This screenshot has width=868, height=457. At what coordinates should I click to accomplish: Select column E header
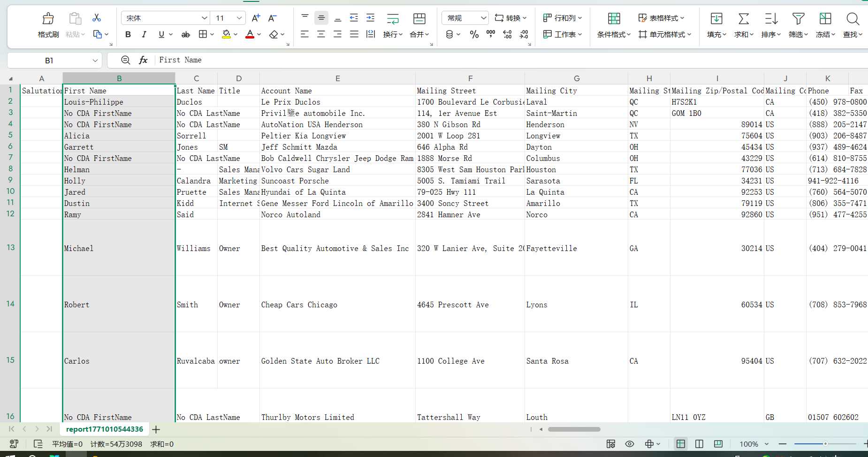337,78
